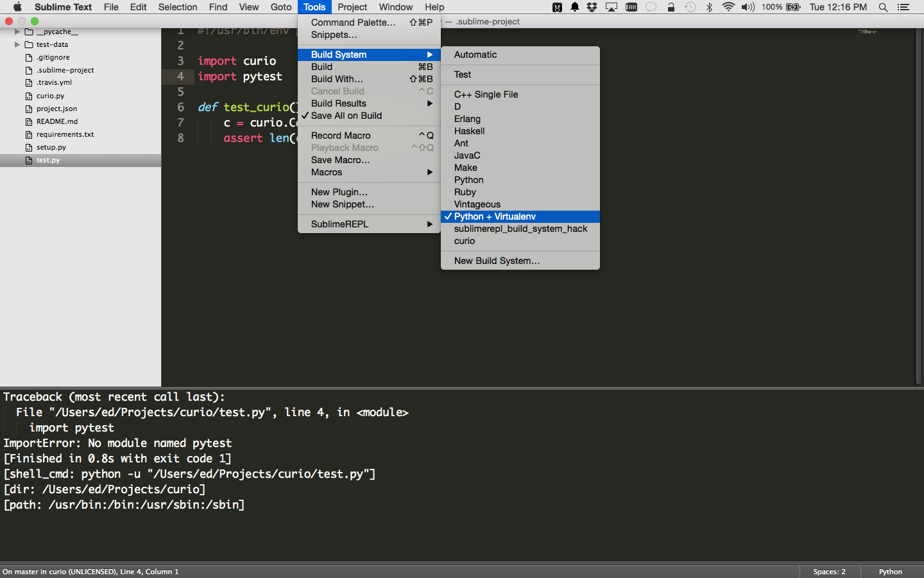
Task: Select New Build System… entry
Action: point(497,261)
